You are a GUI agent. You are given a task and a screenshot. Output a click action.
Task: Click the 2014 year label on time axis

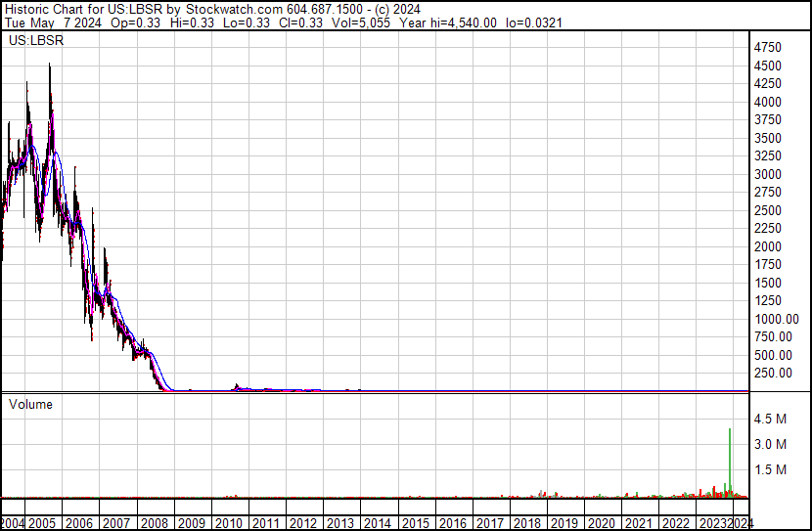pos(378,523)
